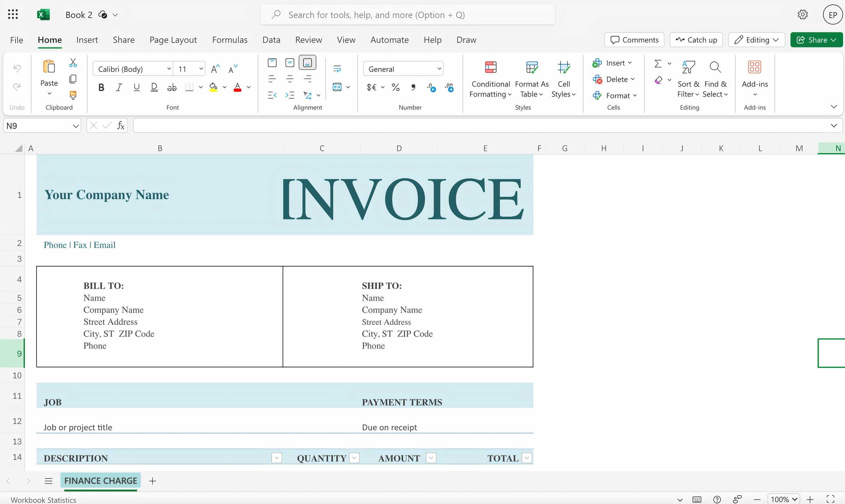
Task: Open the DESCRIPTION column filter dropdown
Action: (x=277, y=458)
